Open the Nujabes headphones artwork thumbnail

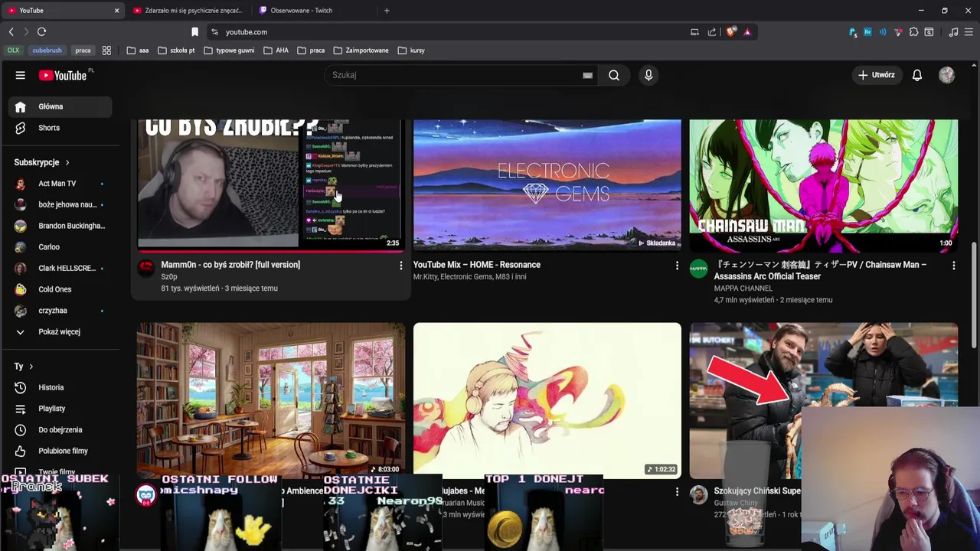547,399
